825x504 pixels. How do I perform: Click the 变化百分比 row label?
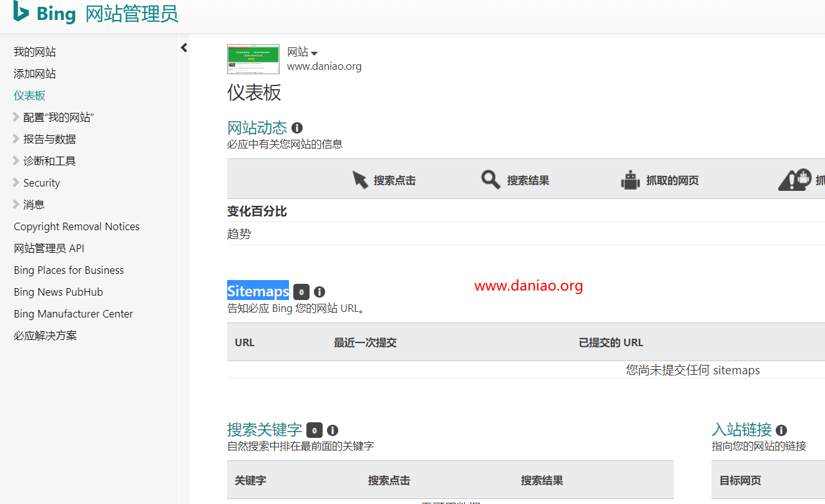click(257, 211)
